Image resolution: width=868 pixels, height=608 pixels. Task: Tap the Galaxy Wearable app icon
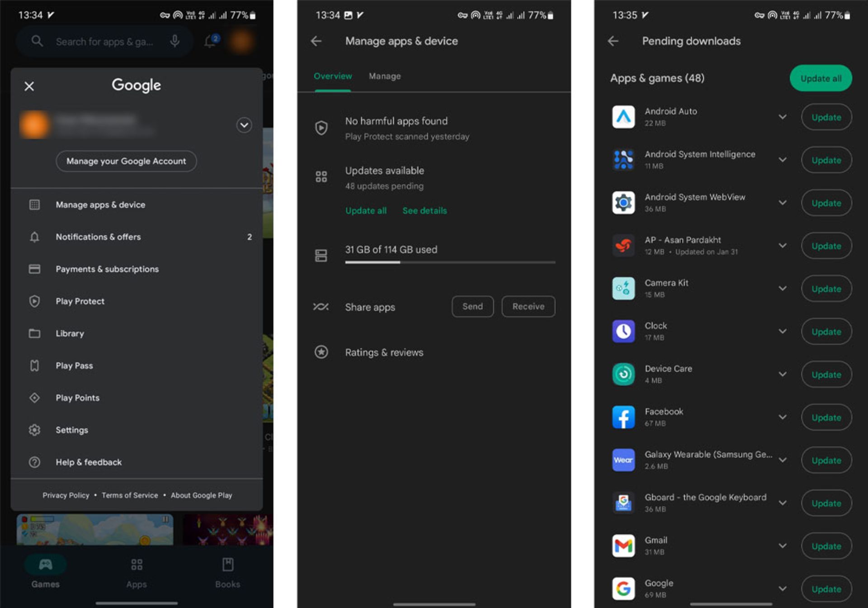click(623, 460)
